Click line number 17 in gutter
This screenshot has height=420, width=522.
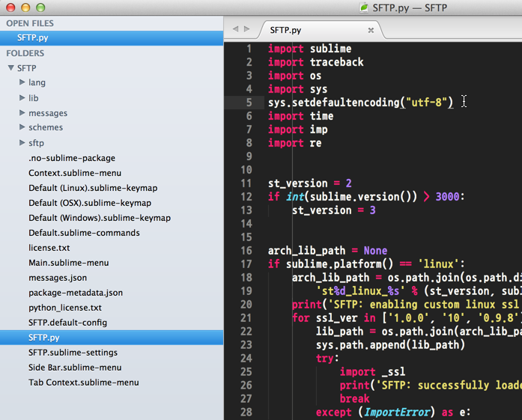pyautogui.click(x=246, y=264)
